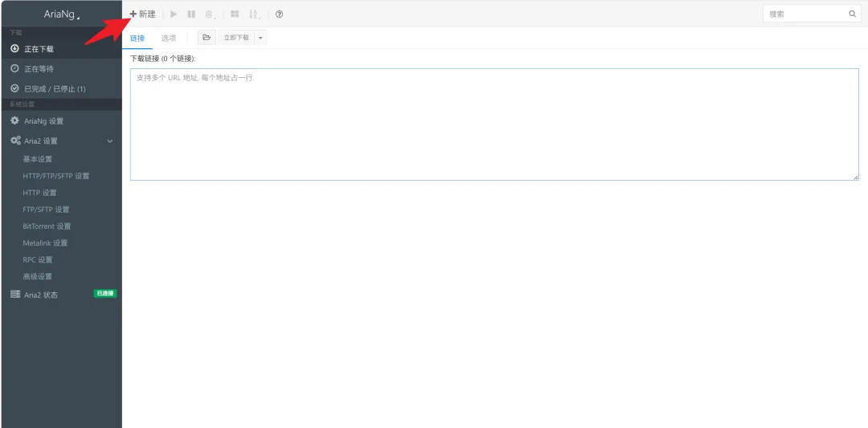Open the sort order A-Z icon
Viewport: 868px width, 428px height.
pyautogui.click(x=254, y=14)
